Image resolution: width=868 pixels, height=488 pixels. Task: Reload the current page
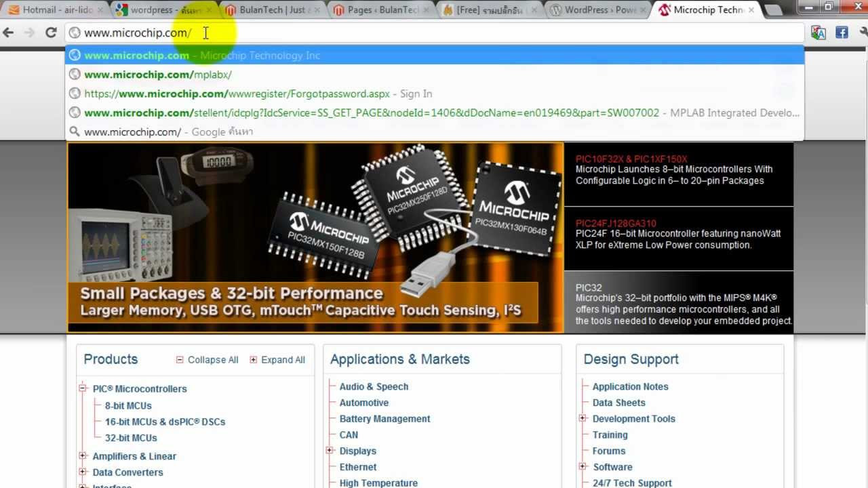51,33
